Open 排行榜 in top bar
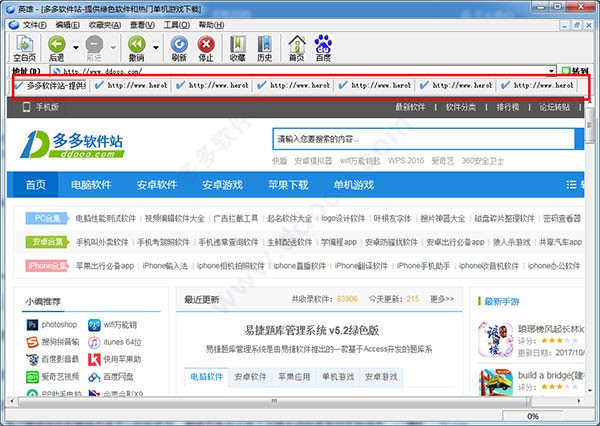Screen dimensions: 600x426 click(x=508, y=107)
